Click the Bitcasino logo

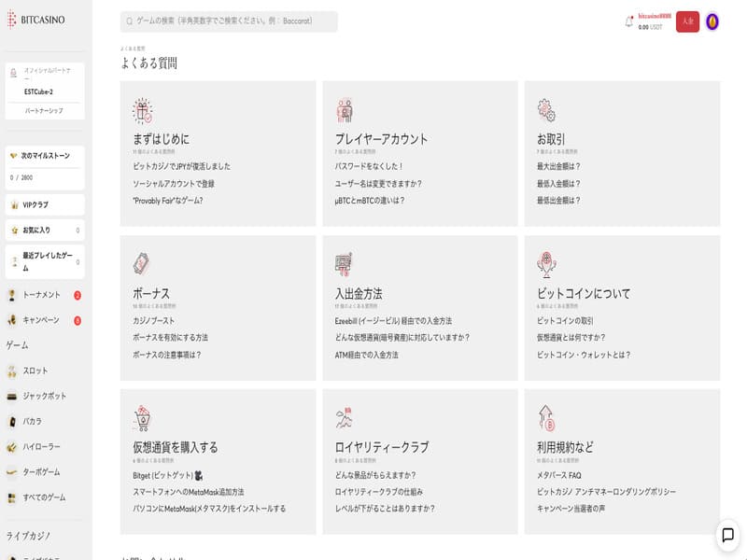37,20
